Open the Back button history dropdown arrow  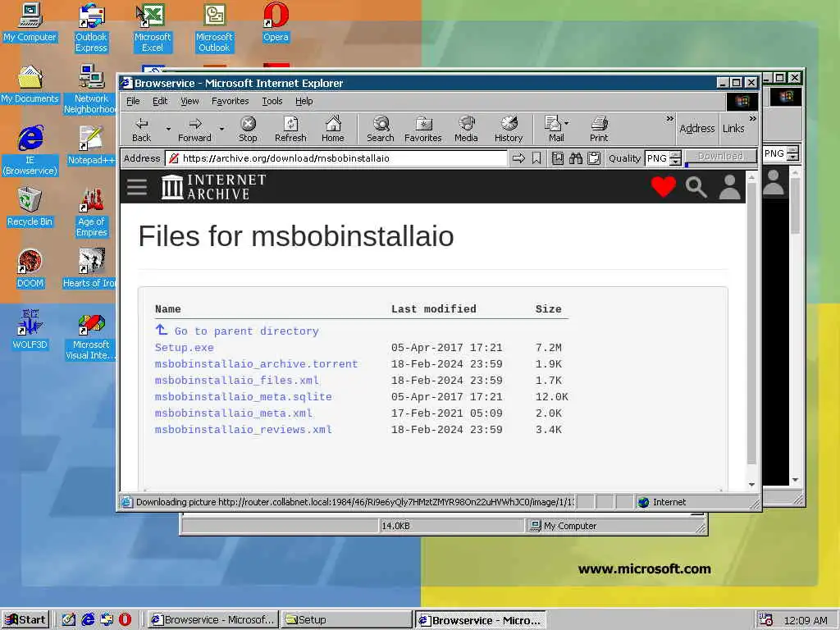(x=168, y=129)
